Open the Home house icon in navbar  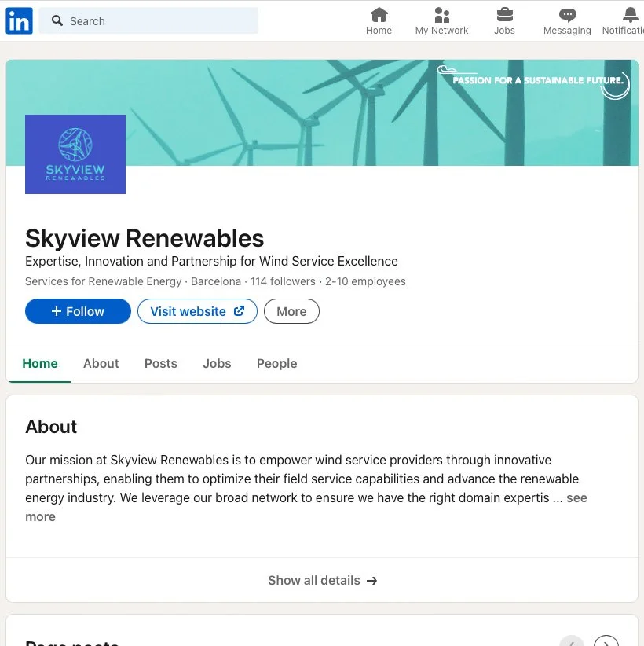(x=379, y=15)
